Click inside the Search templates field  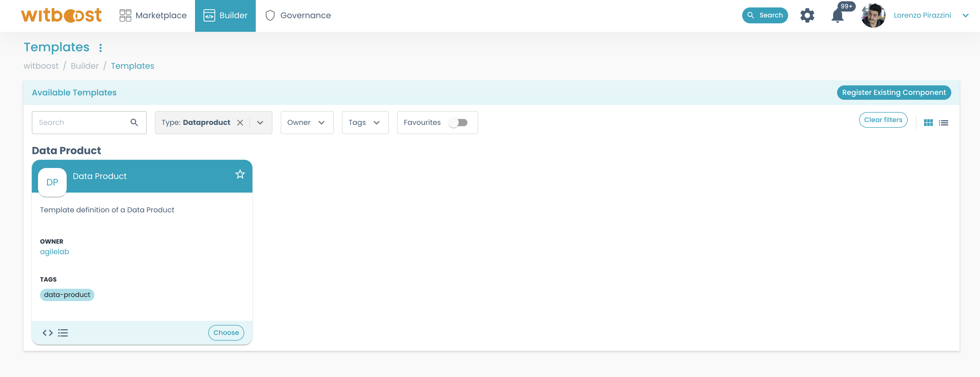[76, 122]
